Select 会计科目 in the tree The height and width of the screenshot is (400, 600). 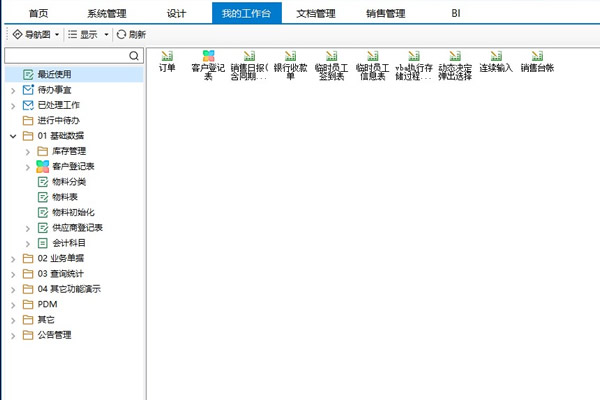click(x=70, y=243)
